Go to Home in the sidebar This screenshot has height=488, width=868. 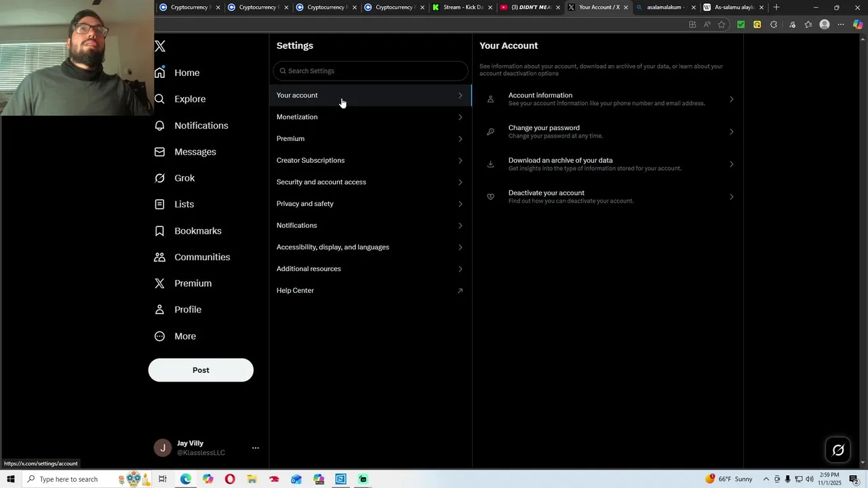pos(177,73)
